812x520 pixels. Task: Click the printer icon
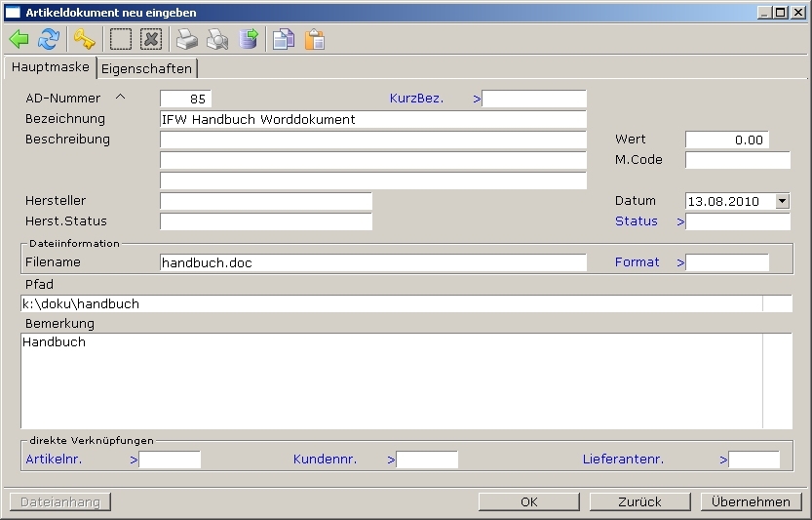(x=186, y=39)
